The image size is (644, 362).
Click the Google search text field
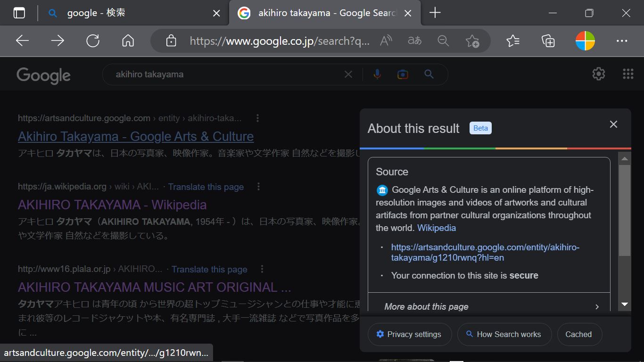point(226,74)
